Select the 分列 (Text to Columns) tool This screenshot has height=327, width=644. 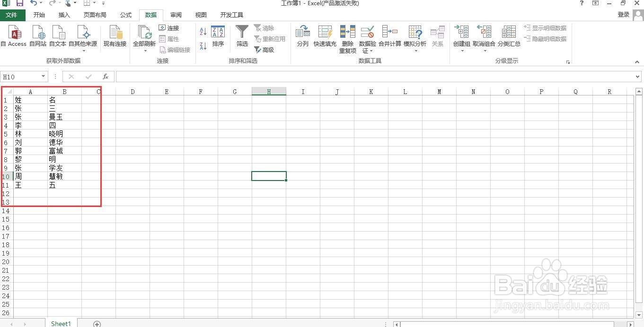pos(302,37)
